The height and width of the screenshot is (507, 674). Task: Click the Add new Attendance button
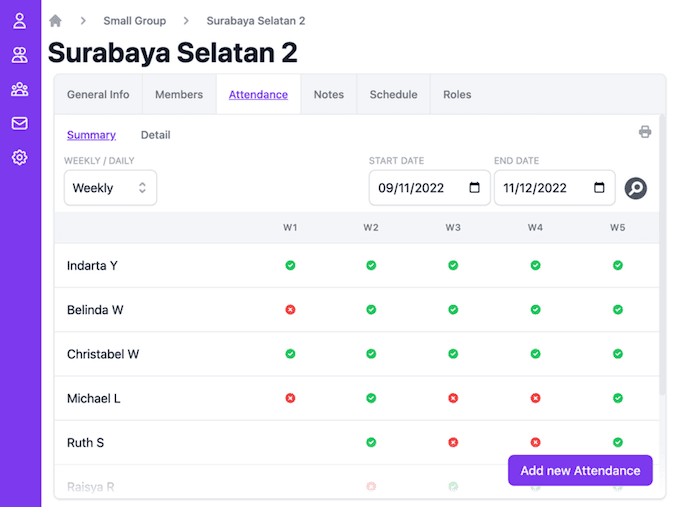[x=580, y=471]
